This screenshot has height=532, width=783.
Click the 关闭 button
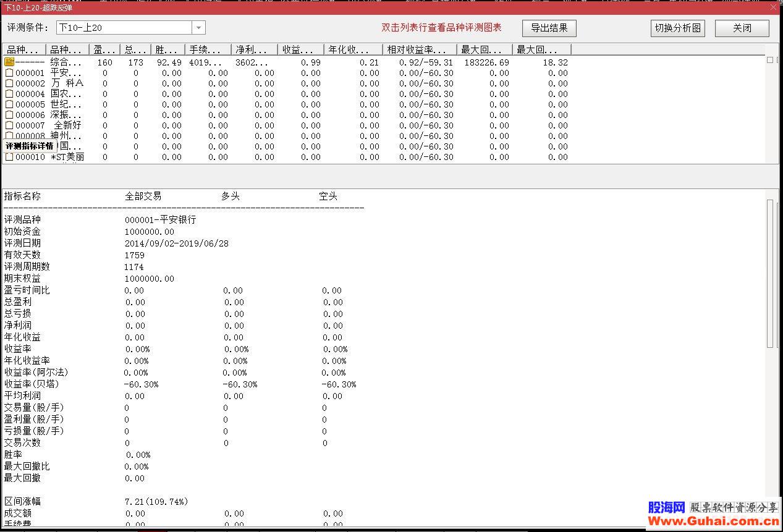[x=742, y=28]
